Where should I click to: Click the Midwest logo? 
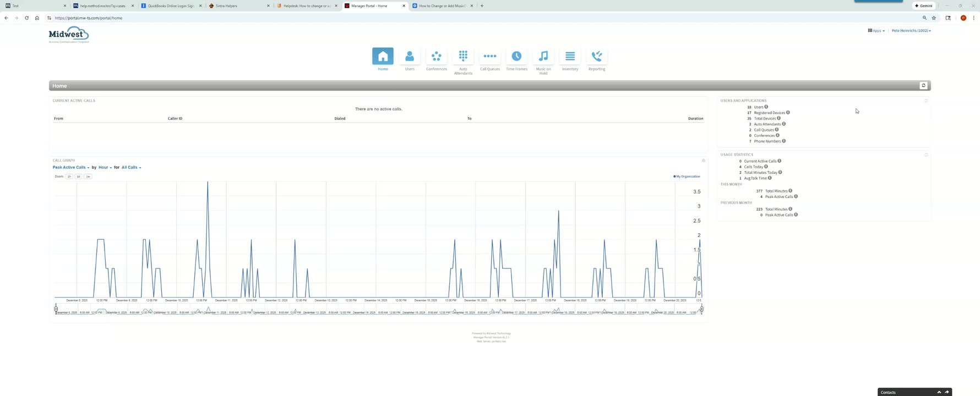tap(69, 35)
